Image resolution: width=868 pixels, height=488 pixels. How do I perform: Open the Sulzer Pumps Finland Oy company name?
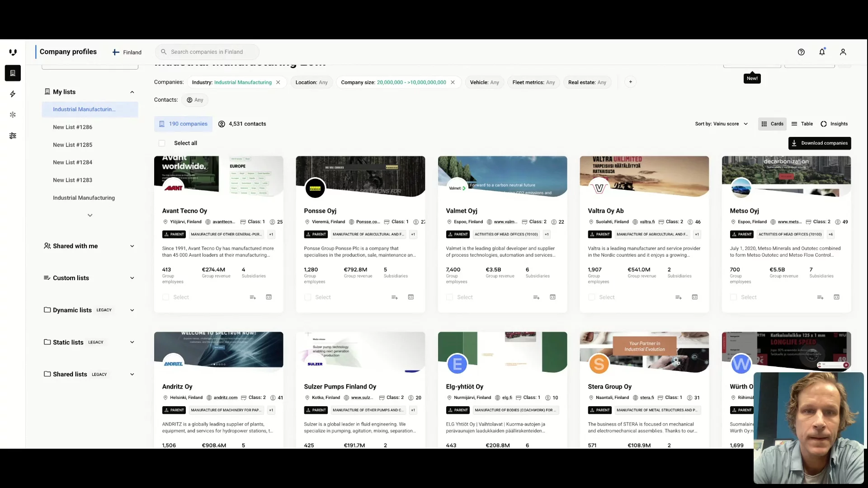click(x=340, y=387)
